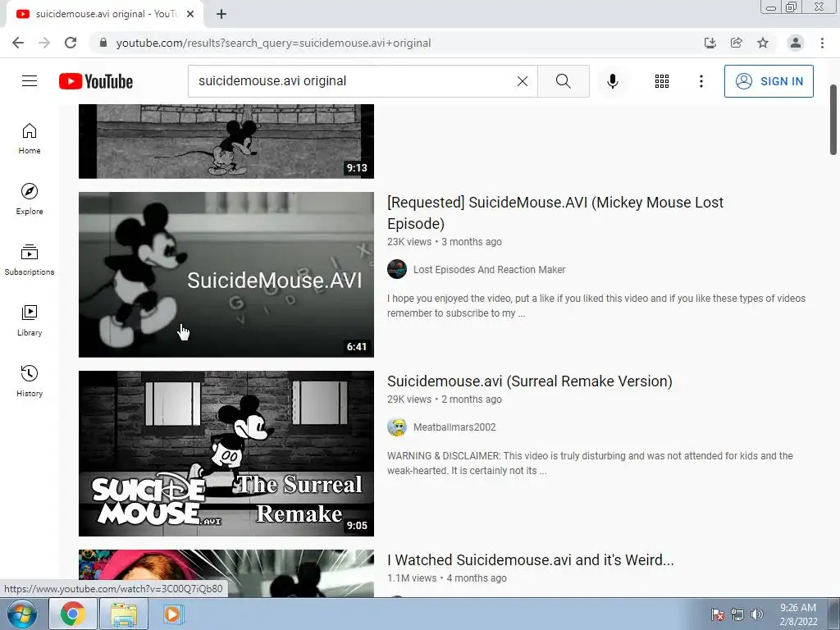This screenshot has width=840, height=630.
Task: Click description starting 'WARNING & DISCLAIMER'
Action: (x=590, y=463)
